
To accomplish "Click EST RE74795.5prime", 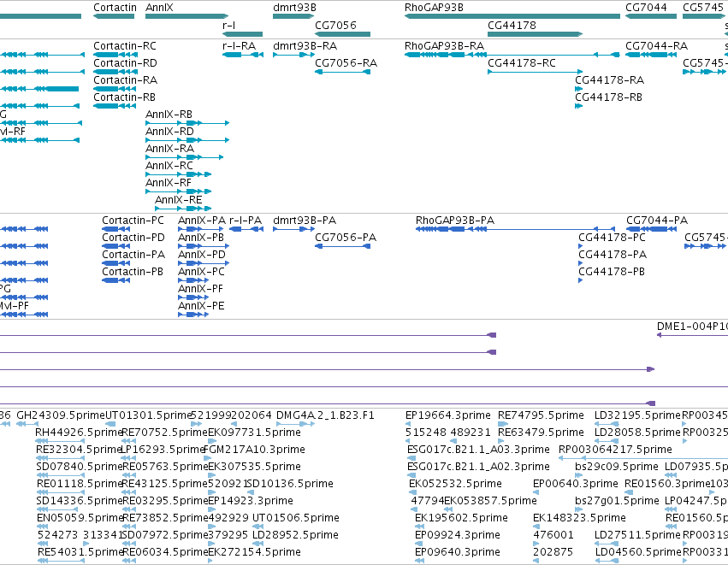I will pyautogui.click(x=503, y=424).
